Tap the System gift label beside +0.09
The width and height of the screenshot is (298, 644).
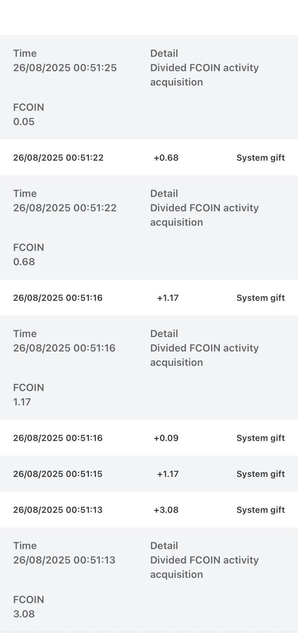point(261,438)
